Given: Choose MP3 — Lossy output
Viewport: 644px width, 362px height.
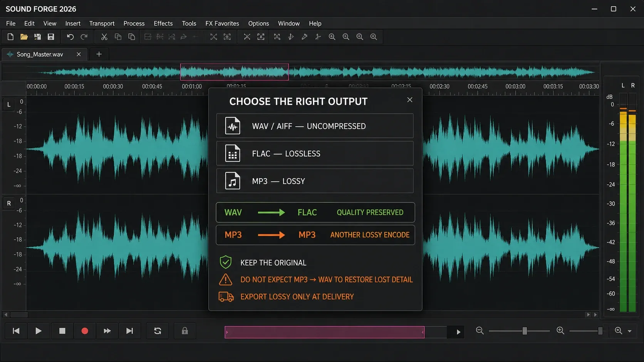Looking at the screenshot, I should pyautogui.click(x=315, y=181).
